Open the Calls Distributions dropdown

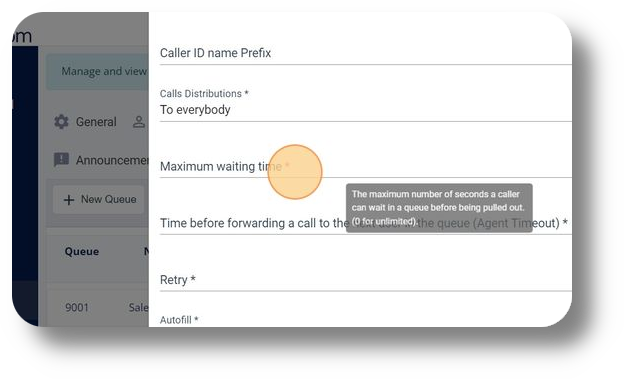click(x=366, y=104)
